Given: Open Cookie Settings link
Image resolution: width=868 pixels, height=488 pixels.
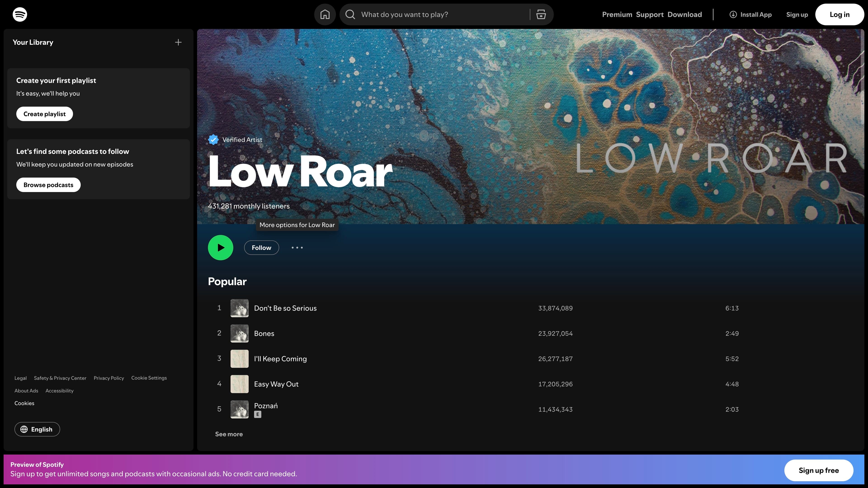Looking at the screenshot, I should [149, 378].
